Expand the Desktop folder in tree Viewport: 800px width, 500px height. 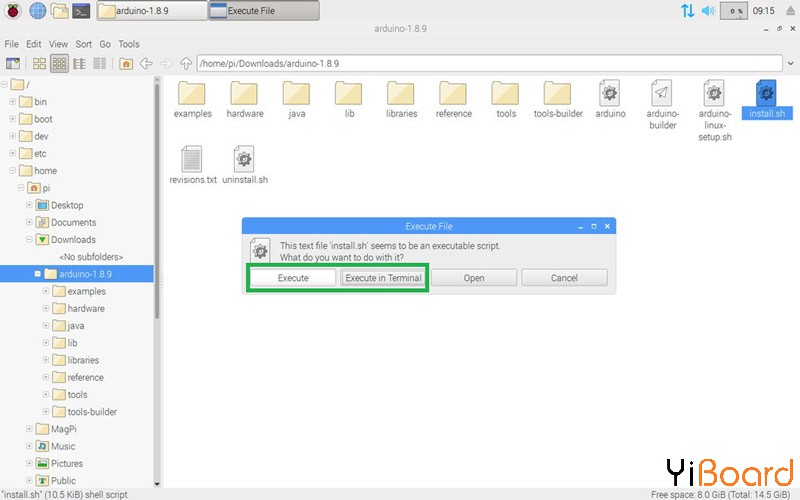(29, 205)
